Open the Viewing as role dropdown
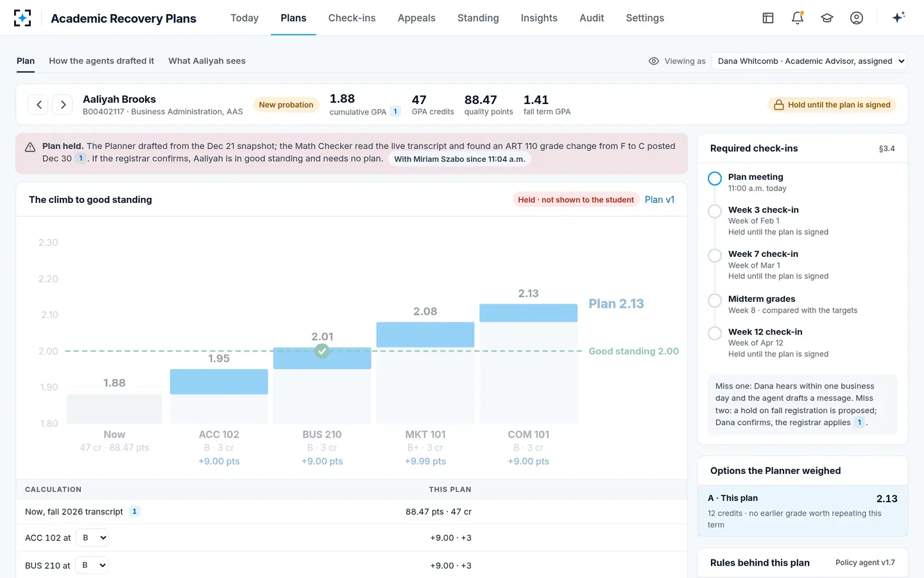The height and width of the screenshot is (578, 924). pos(809,61)
